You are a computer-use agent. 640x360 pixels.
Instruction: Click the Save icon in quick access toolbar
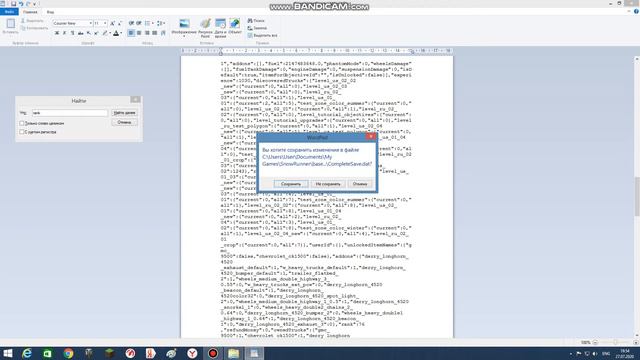[x=13, y=4]
